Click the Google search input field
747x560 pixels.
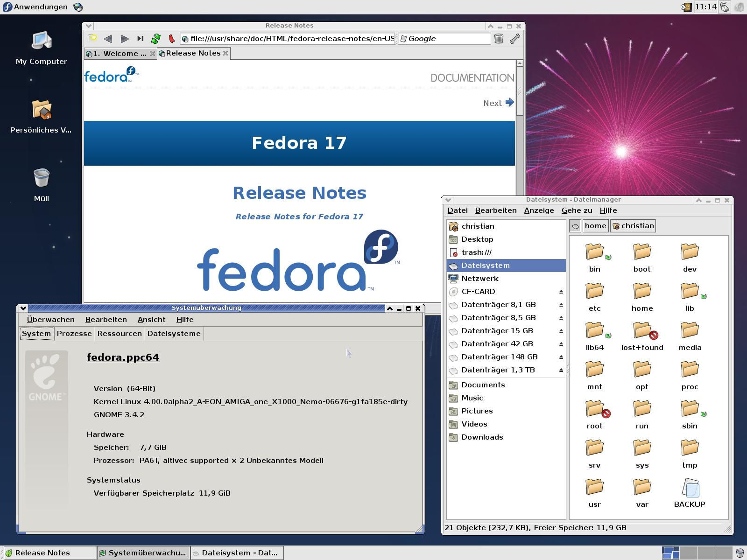447,39
